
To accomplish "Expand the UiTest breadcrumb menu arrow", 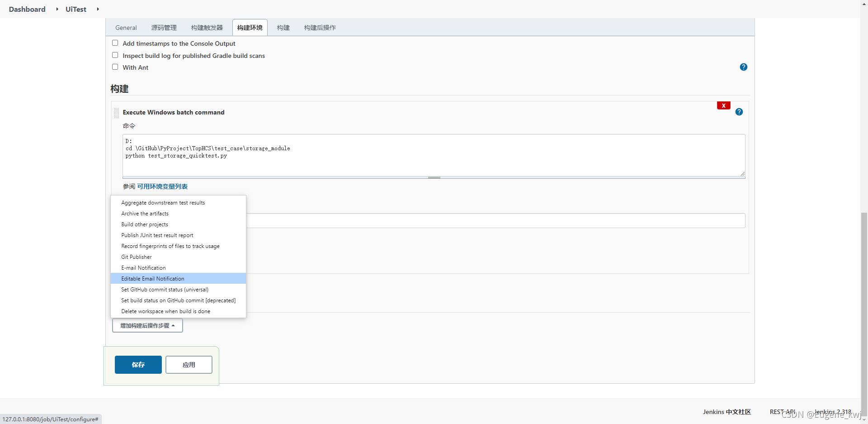I will click(98, 9).
